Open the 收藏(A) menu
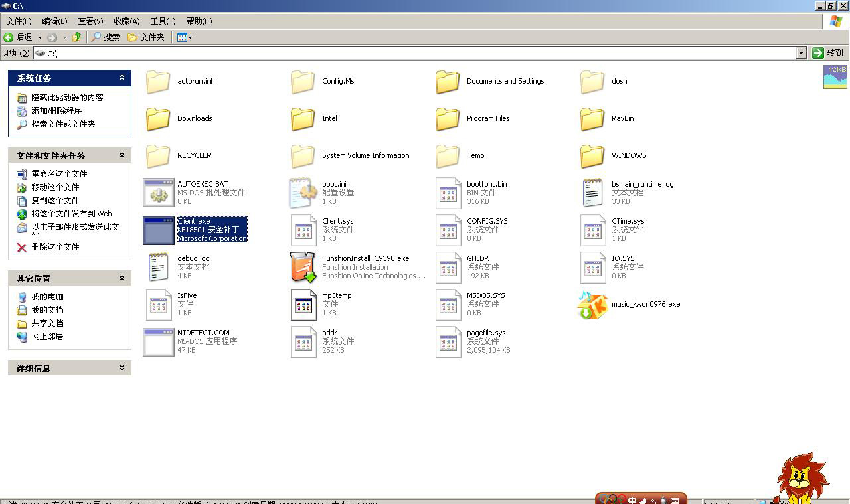The height and width of the screenshot is (504, 850). (x=126, y=21)
